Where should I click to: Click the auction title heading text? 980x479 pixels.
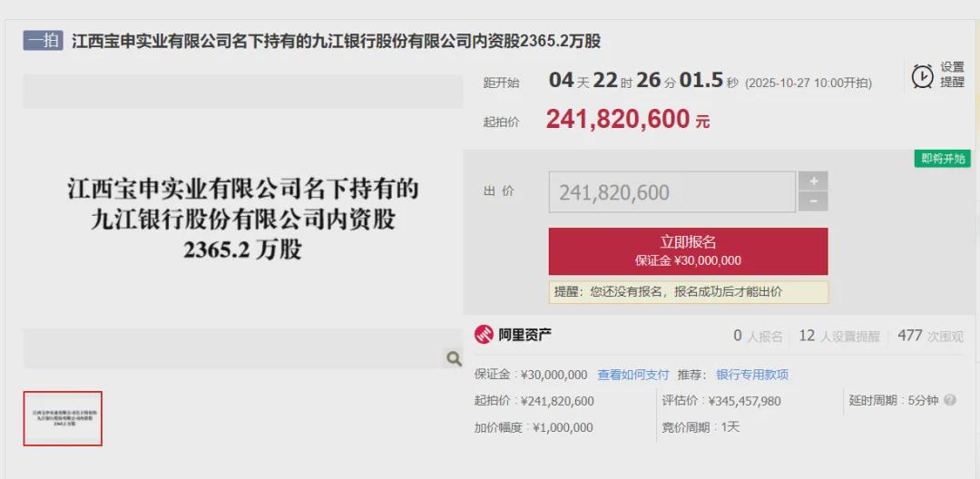tap(336, 42)
